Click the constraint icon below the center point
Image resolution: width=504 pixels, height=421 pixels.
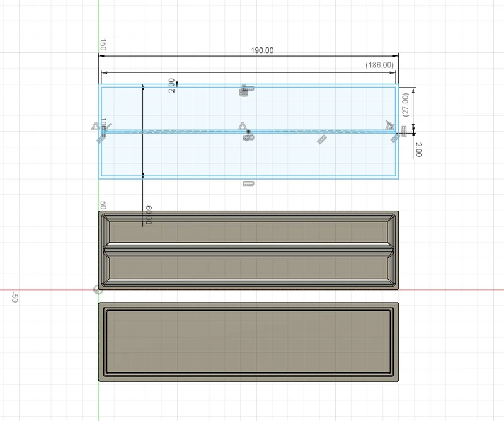[248, 137]
